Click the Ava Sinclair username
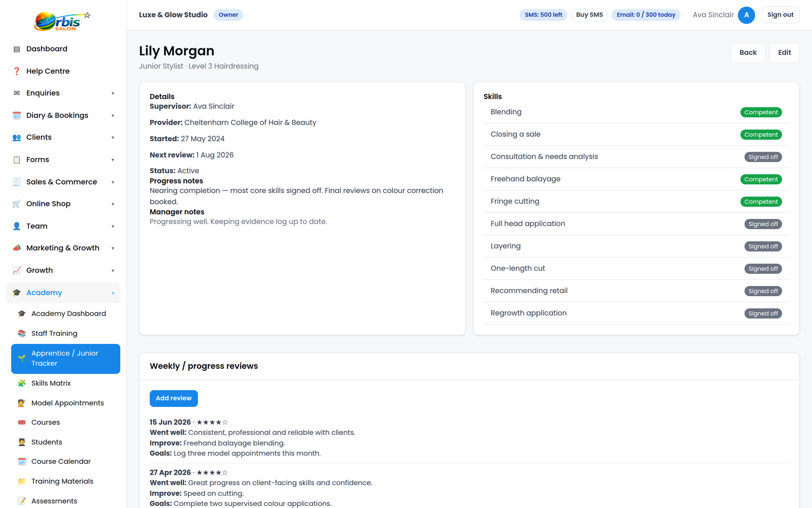 713,15
